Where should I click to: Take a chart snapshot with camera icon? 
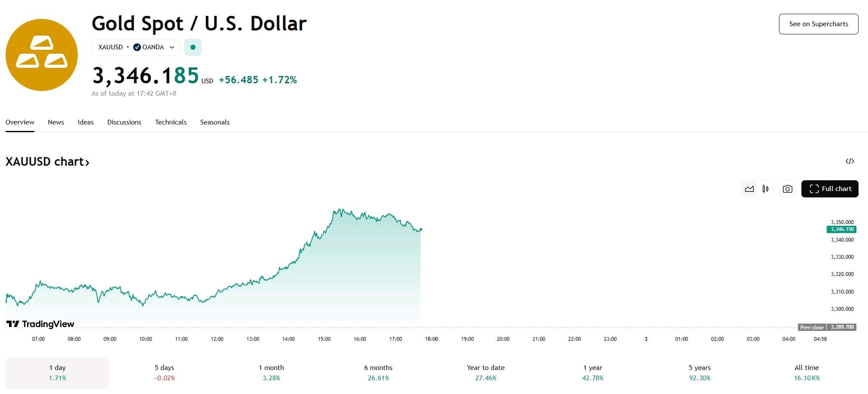pos(787,189)
